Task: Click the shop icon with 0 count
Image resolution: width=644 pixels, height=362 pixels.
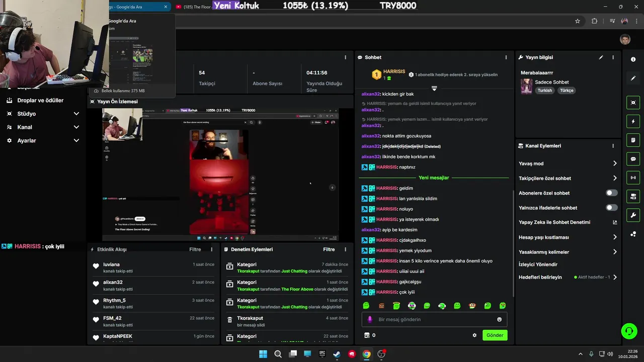Action: point(367,335)
